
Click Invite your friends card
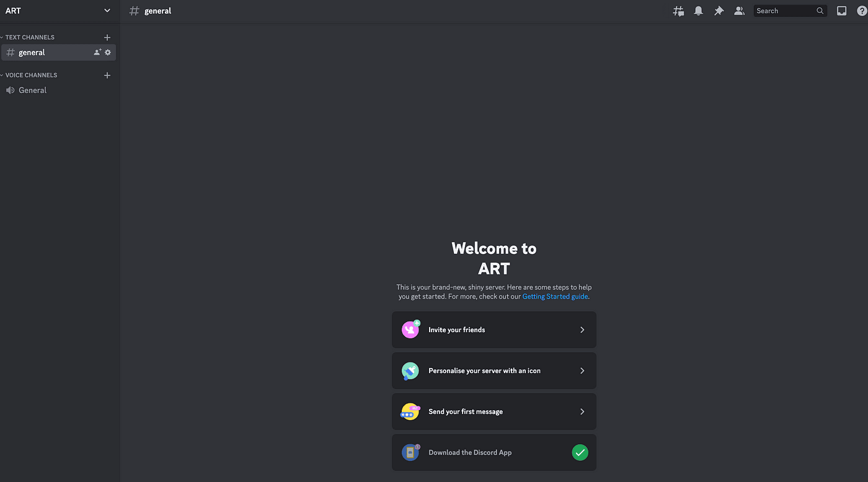coord(494,330)
